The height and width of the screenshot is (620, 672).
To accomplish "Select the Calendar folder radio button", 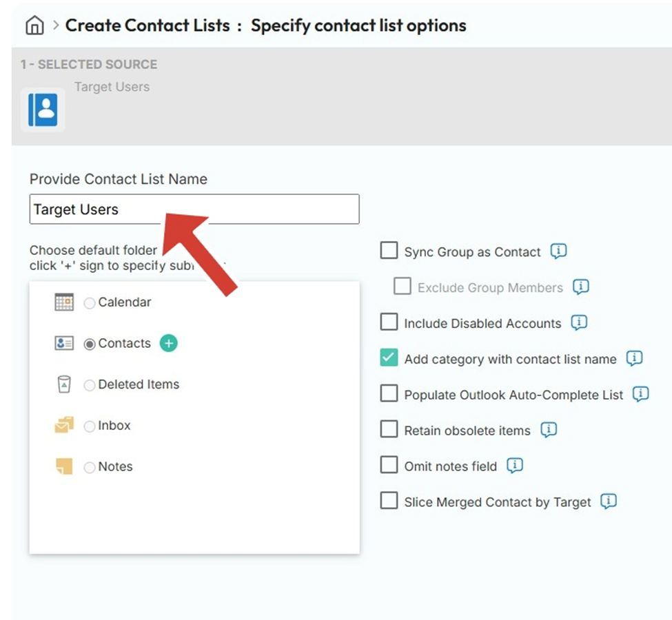I will pos(89,303).
